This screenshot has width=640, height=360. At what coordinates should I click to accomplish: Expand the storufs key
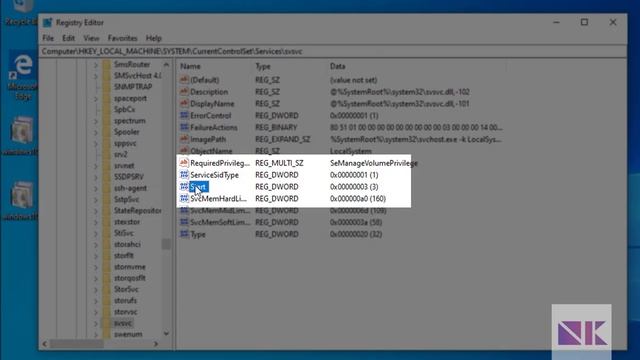[x=96, y=300]
